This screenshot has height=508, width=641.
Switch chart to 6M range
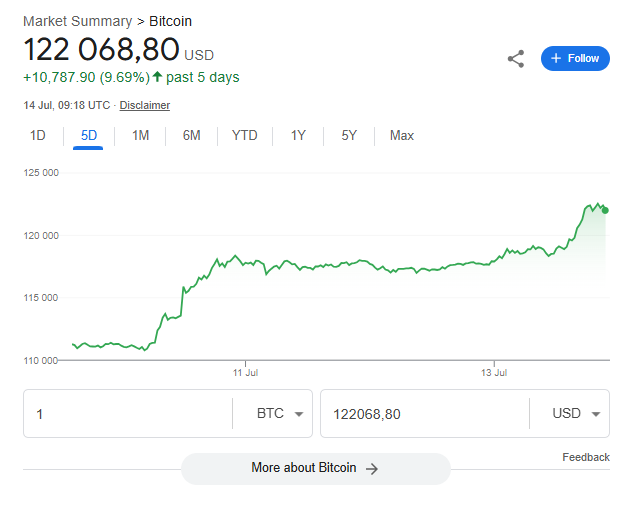click(x=191, y=135)
